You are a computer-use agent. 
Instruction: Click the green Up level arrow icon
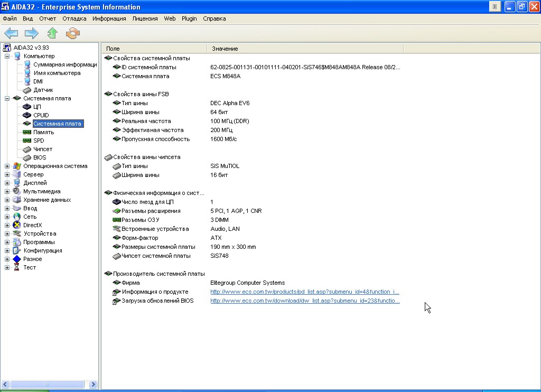[52, 33]
